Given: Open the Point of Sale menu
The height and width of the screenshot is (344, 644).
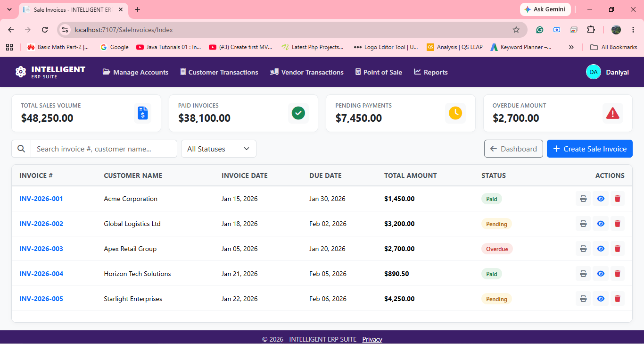Looking at the screenshot, I should pos(379,72).
